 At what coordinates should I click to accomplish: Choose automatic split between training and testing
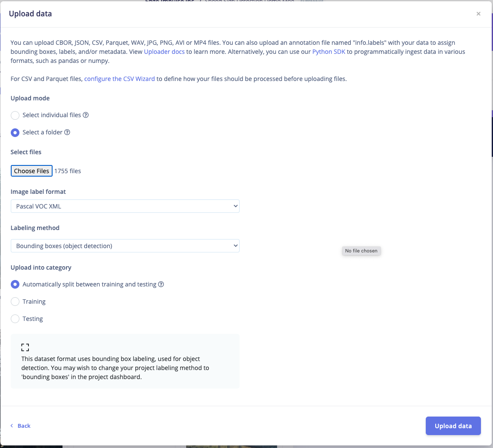pyautogui.click(x=15, y=284)
